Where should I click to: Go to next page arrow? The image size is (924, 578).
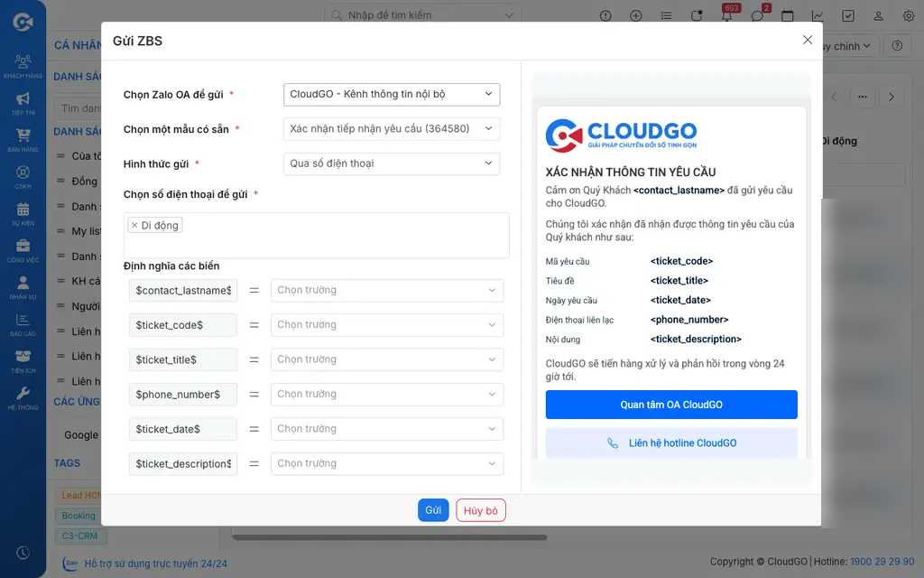[891, 97]
